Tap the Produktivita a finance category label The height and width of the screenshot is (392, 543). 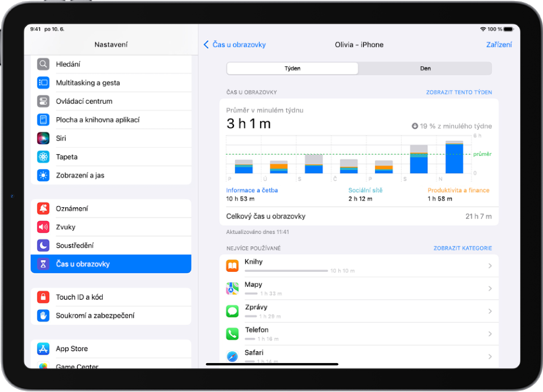(x=458, y=190)
